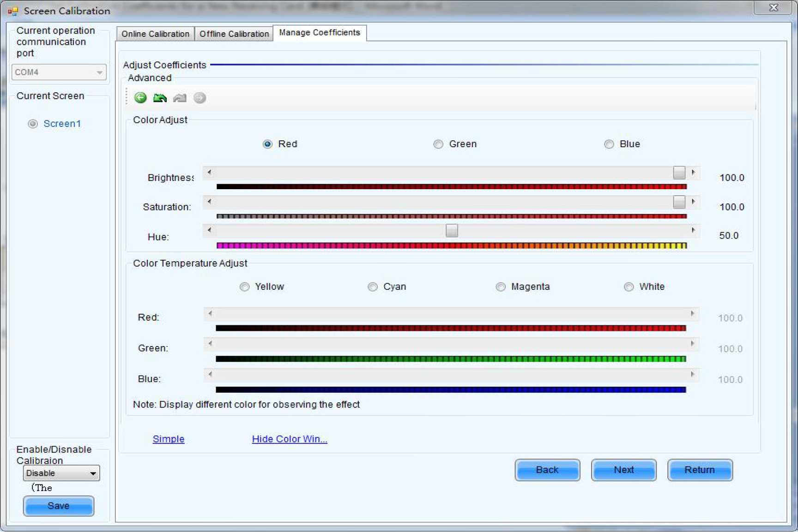Select the Cyan color temperature option
This screenshot has height=532, width=798.
pos(373,287)
